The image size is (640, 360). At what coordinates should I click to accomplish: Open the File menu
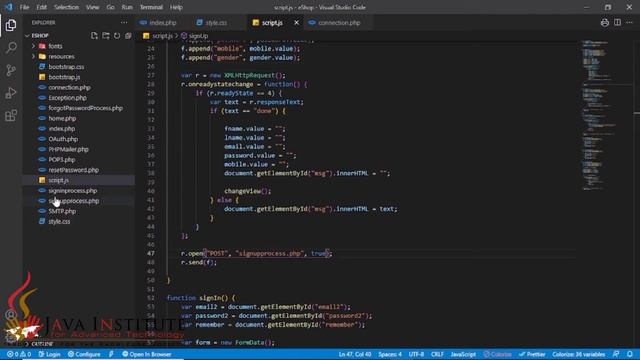[24, 7]
